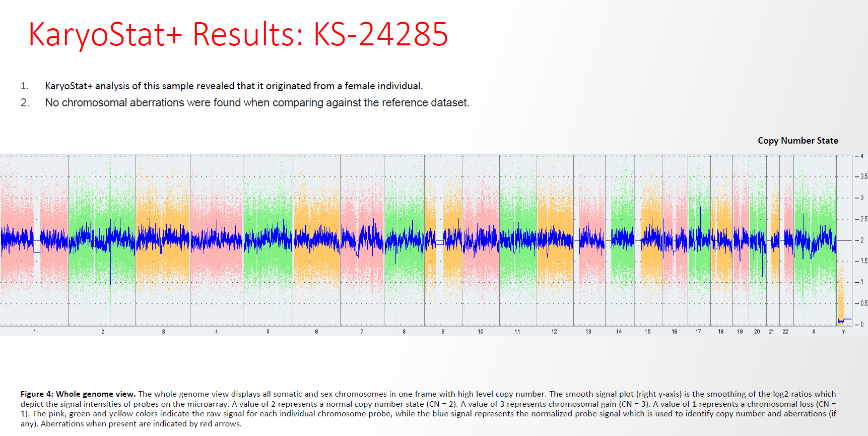
Task: Click chromosome 9 label below the plot
Action: (443, 332)
